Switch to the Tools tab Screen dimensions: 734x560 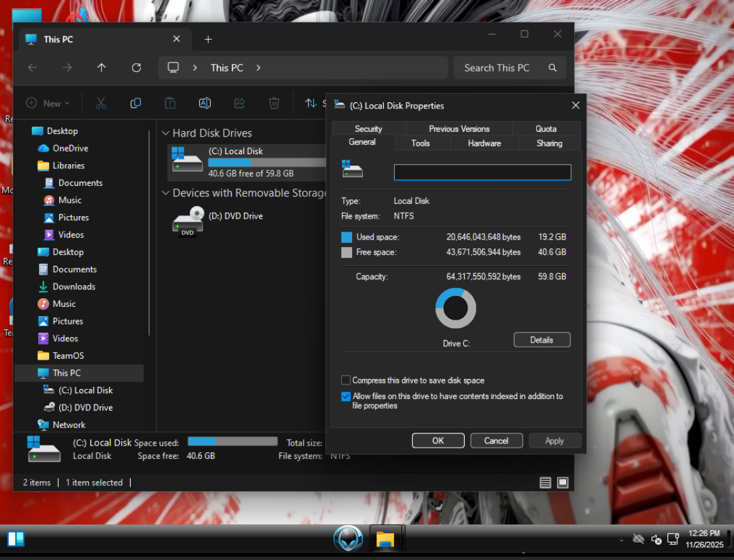pyautogui.click(x=420, y=143)
